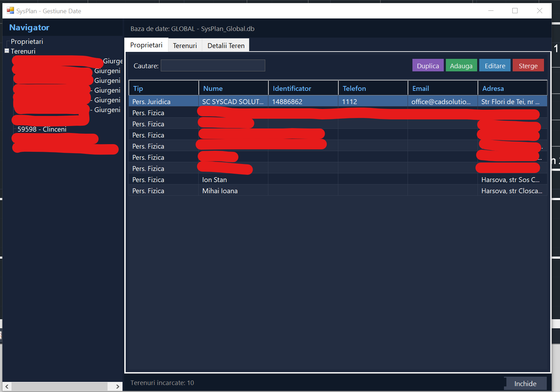Image resolution: width=560 pixels, height=392 pixels.
Task: Select the Ion Stan row
Action: [x=214, y=180]
